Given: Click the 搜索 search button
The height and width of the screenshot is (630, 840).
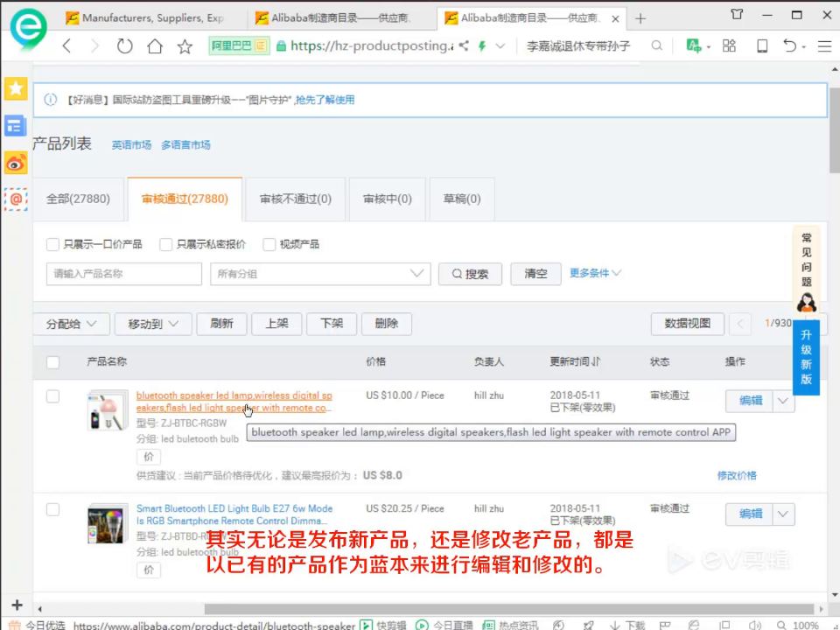Looking at the screenshot, I should [471, 274].
